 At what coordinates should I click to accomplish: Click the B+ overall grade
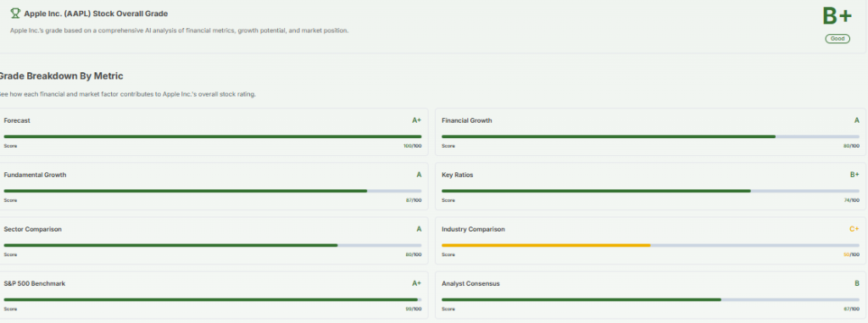pos(837,17)
